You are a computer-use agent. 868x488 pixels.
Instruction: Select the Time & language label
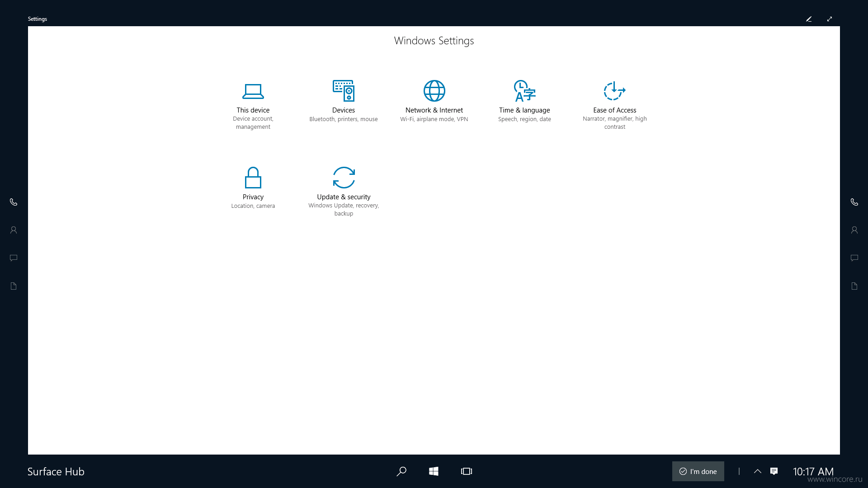click(524, 110)
